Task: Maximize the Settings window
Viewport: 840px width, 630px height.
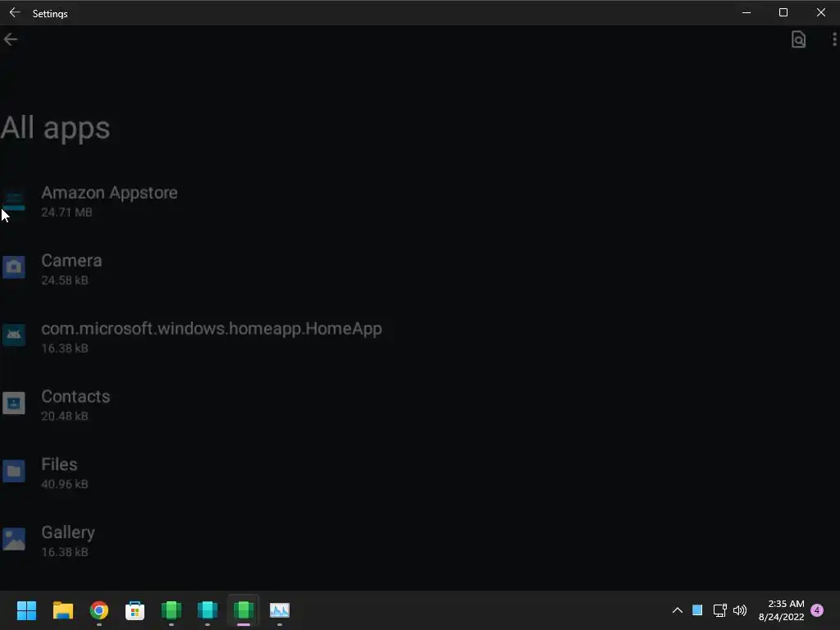Action: (x=783, y=12)
